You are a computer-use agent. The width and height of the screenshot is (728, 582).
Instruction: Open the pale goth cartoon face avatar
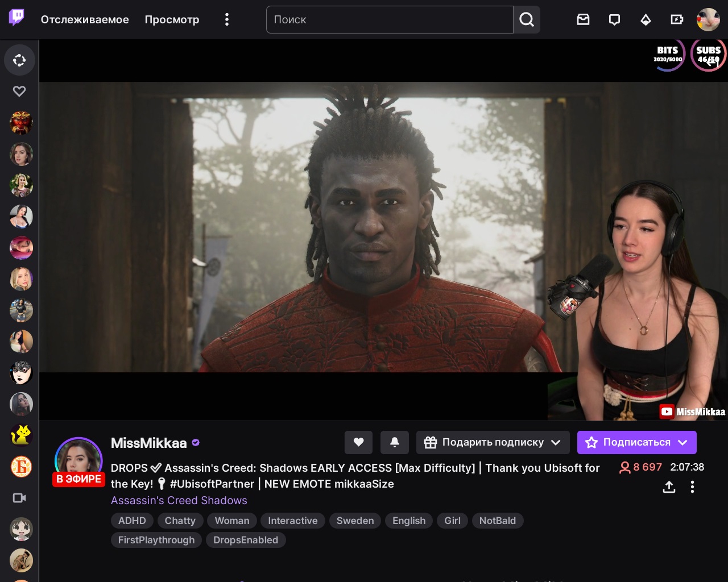coord(21,372)
